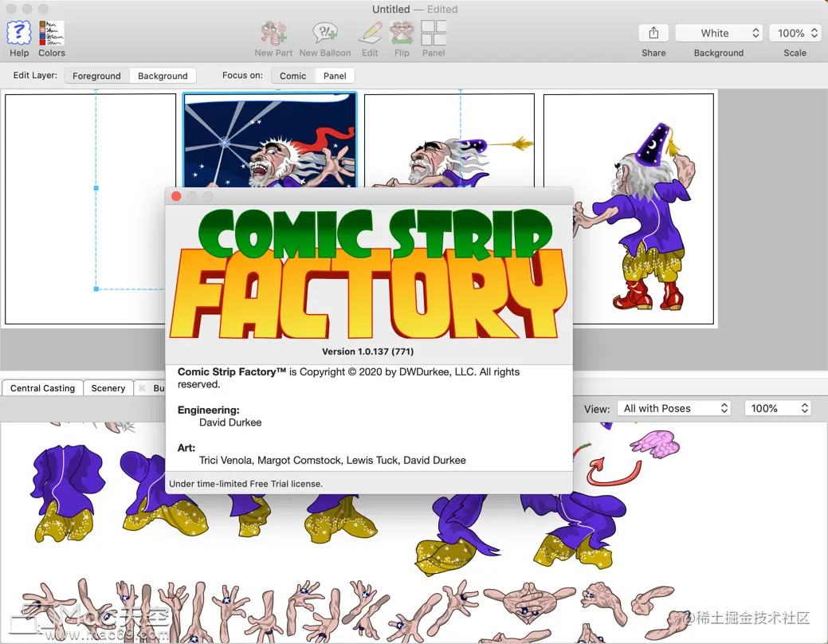Click the David Durkee engineering credit
Viewport: 828px width, 644px height.
pos(230,422)
